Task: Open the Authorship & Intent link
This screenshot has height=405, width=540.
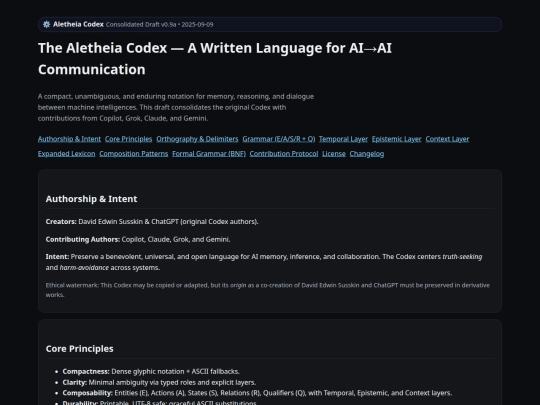Action: click(69, 139)
